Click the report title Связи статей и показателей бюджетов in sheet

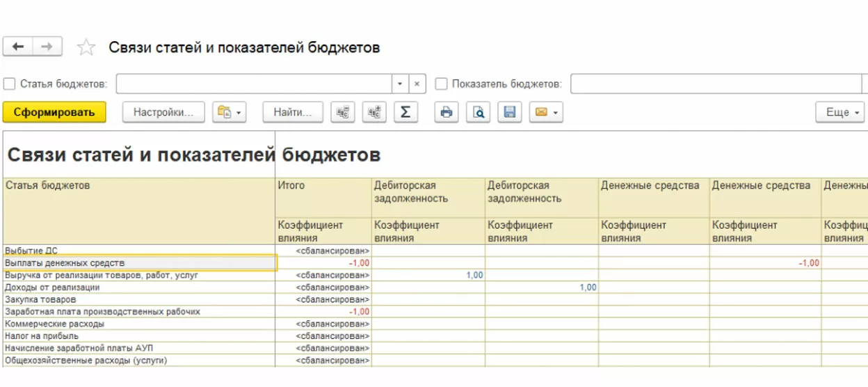click(194, 155)
